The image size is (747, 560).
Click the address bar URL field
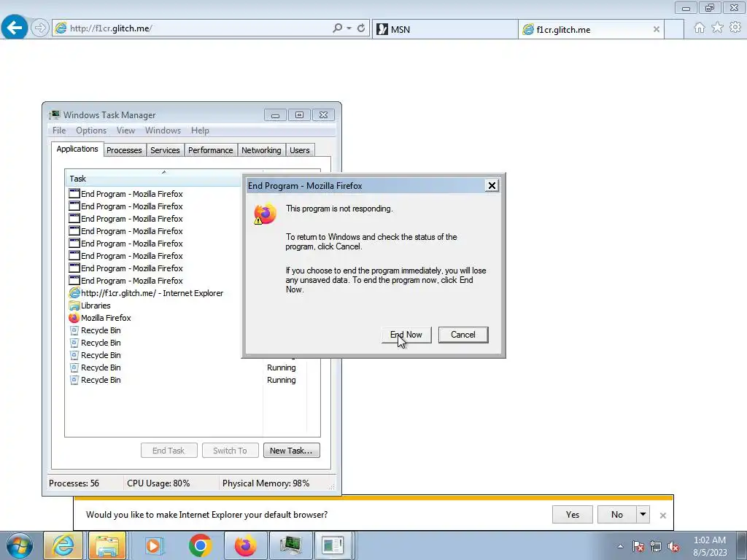(190, 28)
